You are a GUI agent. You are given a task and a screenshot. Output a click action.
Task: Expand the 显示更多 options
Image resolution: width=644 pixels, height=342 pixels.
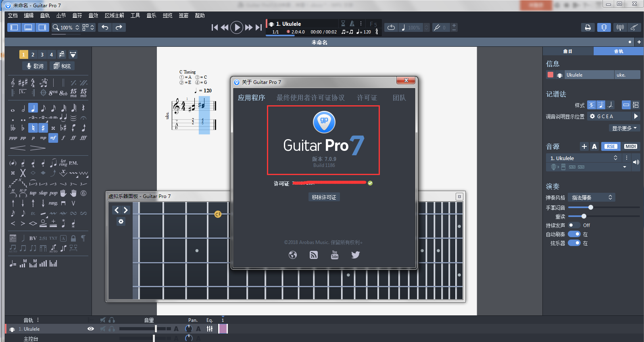624,128
